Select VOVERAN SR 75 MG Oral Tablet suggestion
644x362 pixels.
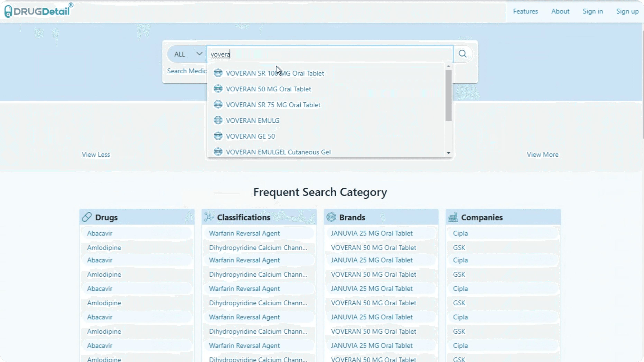pos(273,105)
